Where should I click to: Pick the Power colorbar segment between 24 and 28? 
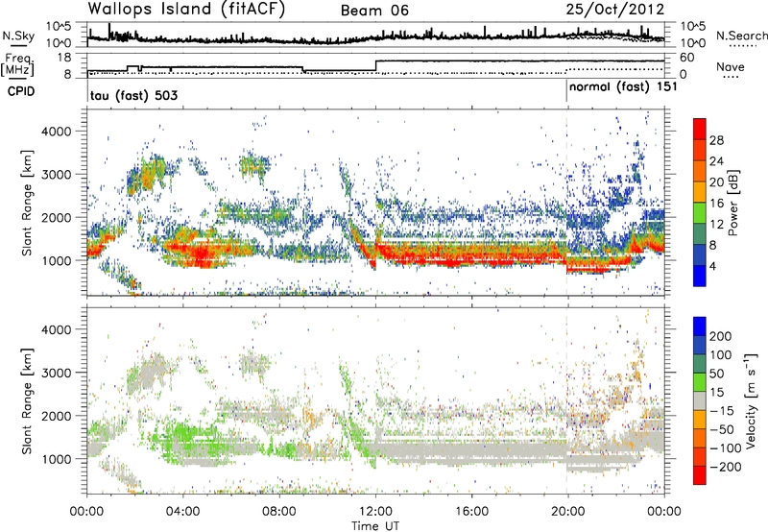point(700,151)
